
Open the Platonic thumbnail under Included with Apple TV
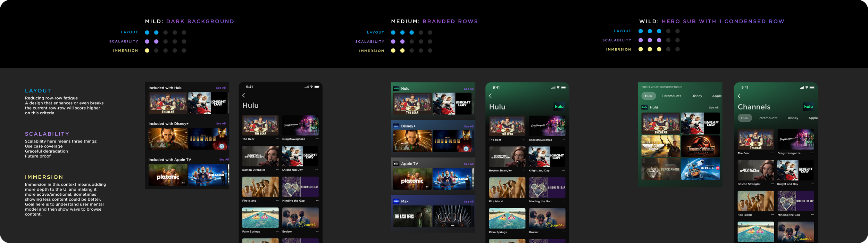pyautogui.click(x=168, y=175)
